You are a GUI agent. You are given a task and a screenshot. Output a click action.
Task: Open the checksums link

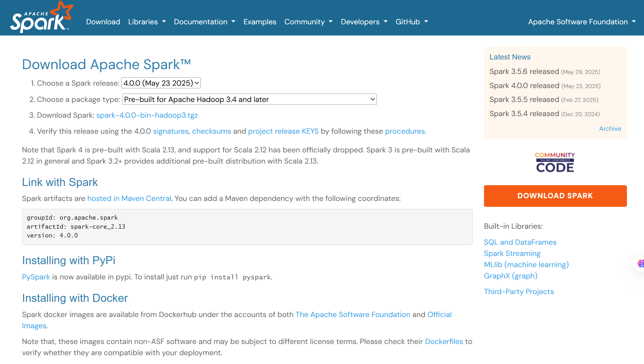[211, 131]
